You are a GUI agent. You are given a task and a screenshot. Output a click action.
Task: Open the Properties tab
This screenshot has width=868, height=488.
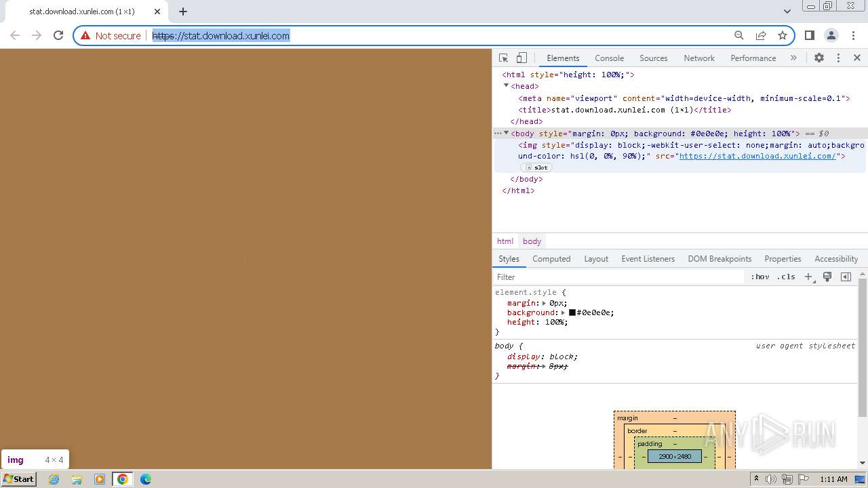click(x=783, y=259)
